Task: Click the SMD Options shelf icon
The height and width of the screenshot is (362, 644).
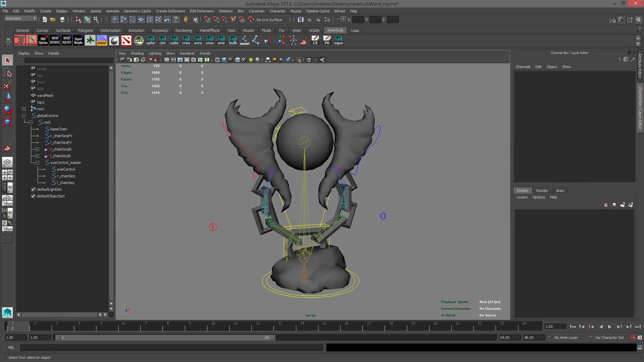Action: pos(43,40)
